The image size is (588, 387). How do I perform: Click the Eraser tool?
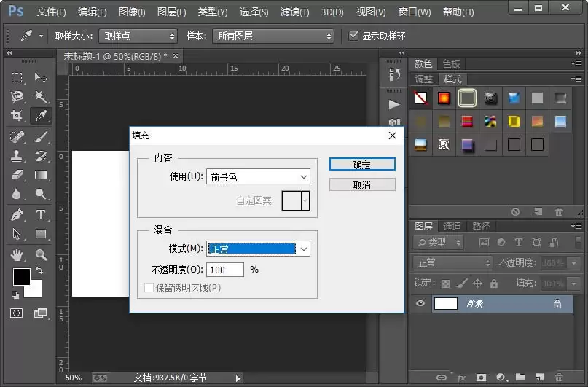[17, 175]
